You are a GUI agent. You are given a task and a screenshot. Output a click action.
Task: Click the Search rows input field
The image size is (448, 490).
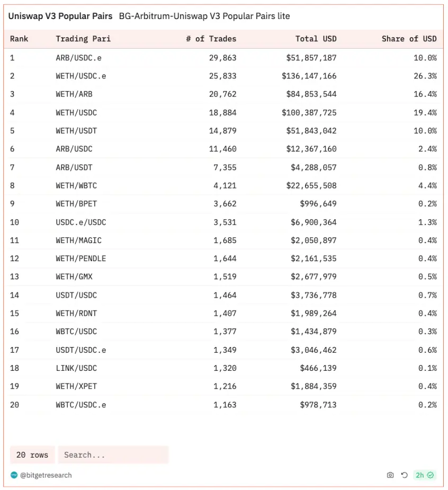pyautogui.click(x=113, y=455)
